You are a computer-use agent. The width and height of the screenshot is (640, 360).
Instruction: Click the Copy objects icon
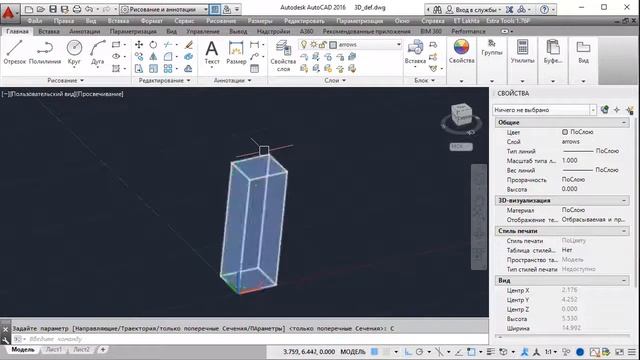coord(139,56)
